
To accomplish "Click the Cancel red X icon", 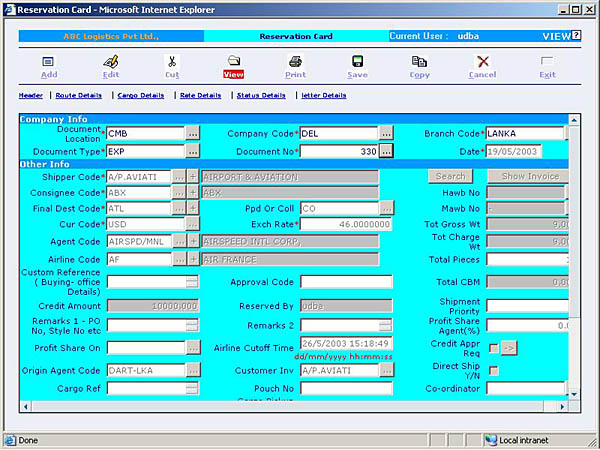I will 483,61.
